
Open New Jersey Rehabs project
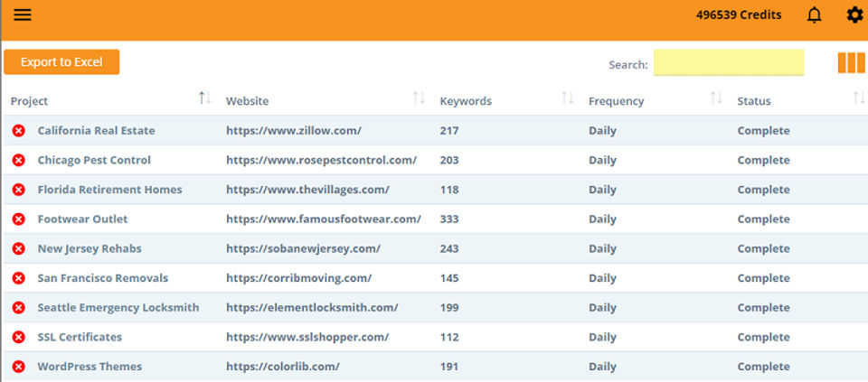tap(90, 248)
